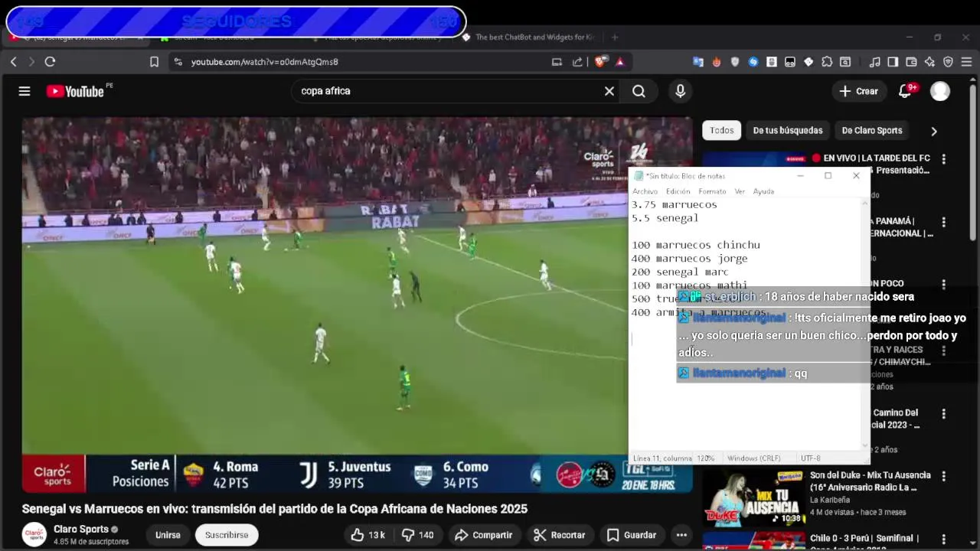
Task: Start voice search with the microphone
Action: [680, 91]
